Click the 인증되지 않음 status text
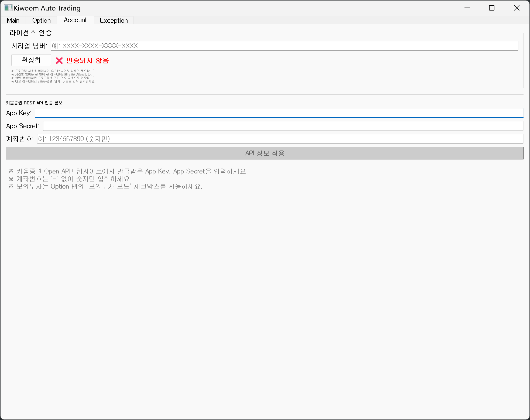 coord(88,60)
